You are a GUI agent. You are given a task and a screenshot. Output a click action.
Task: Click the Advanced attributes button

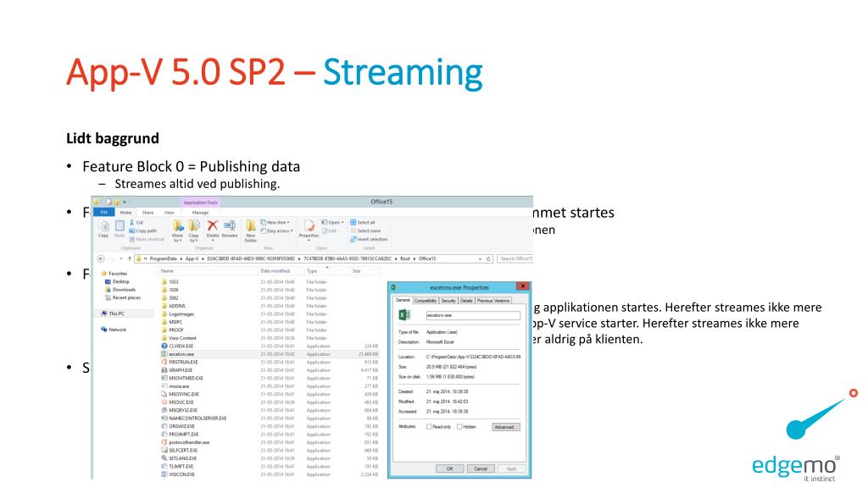coord(505,427)
